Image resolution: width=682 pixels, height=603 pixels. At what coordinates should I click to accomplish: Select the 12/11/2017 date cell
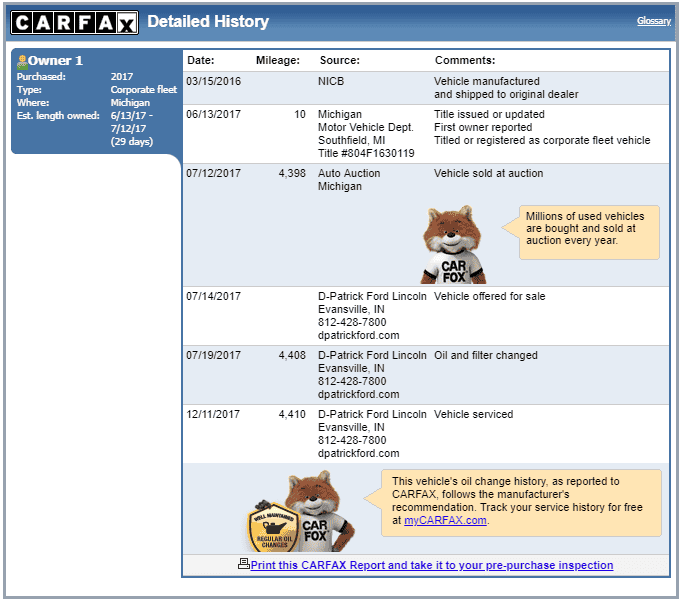pyautogui.click(x=213, y=414)
